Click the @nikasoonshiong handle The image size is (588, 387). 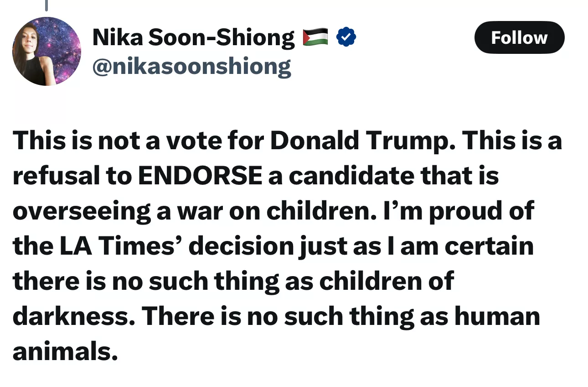(191, 67)
